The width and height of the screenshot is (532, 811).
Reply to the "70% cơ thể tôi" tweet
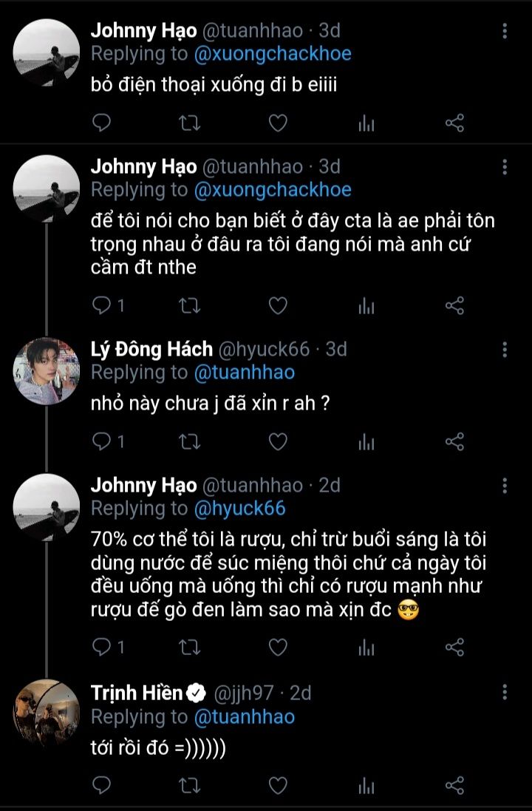103,648
